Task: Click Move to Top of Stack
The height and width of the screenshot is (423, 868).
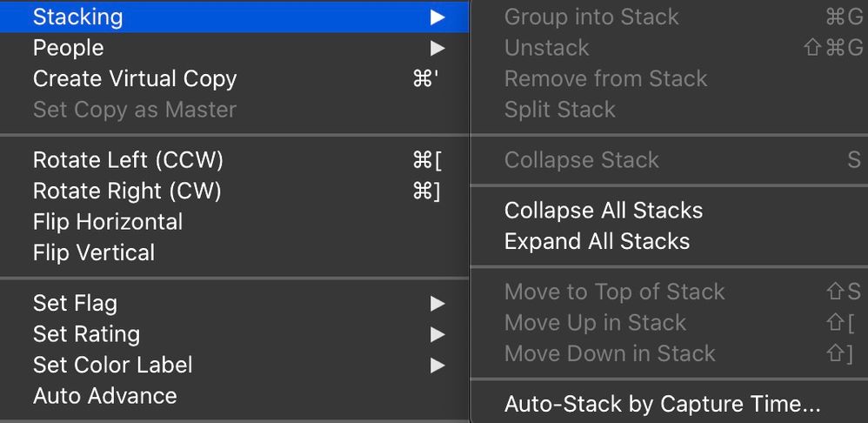Action: click(614, 292)
